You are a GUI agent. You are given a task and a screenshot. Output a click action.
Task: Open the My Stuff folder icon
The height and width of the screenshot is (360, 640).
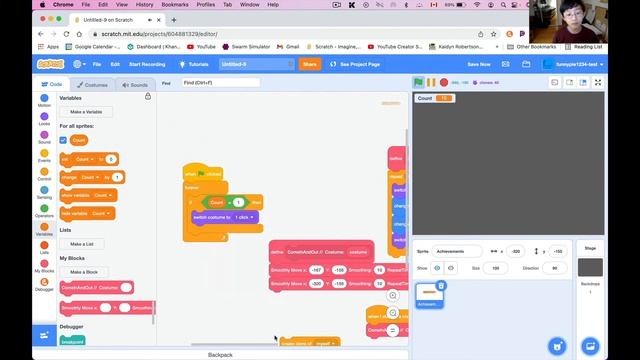tap(526, 64)
